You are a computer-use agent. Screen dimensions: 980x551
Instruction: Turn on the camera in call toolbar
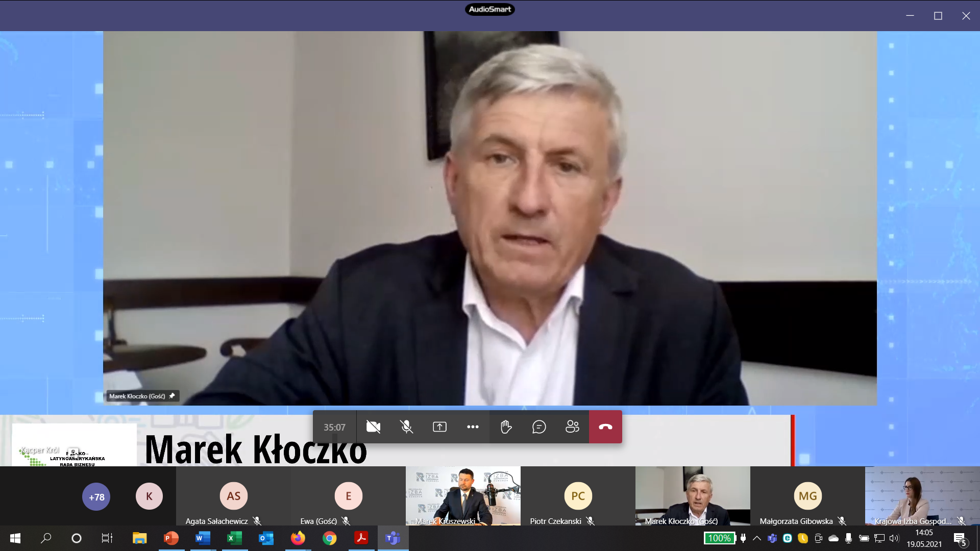pos(373,427)
